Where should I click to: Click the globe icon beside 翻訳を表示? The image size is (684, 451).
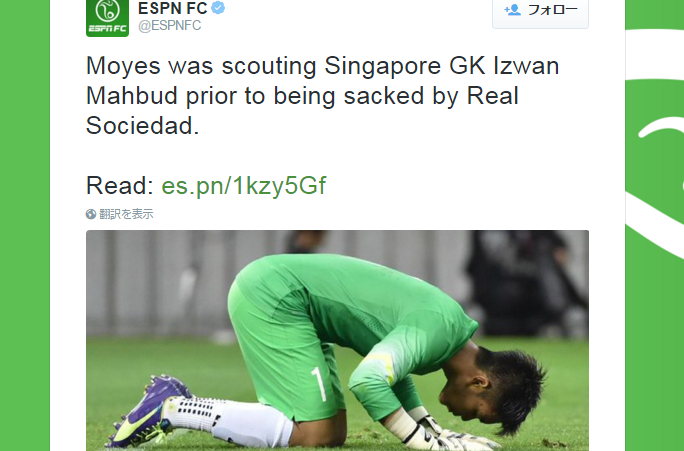[x=91, y=214]
